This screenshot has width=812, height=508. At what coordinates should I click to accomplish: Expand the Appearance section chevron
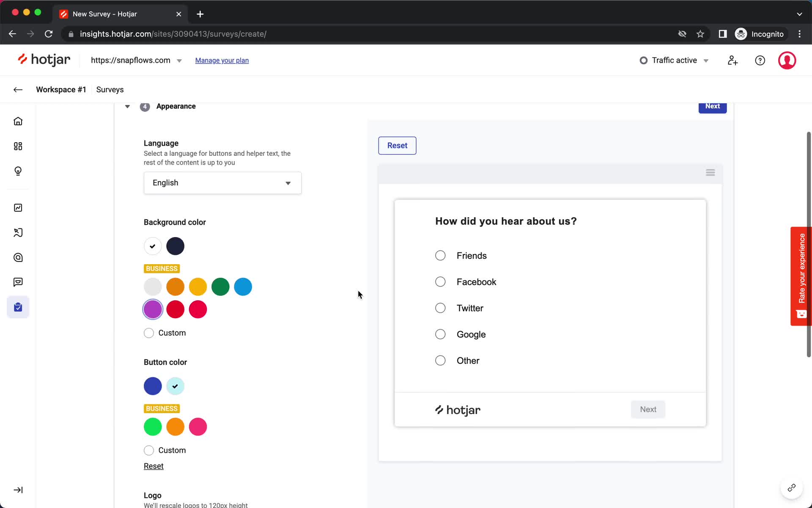(127, 106)
